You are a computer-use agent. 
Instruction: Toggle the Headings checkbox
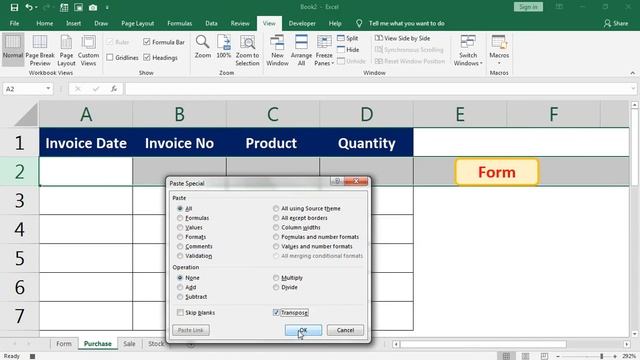pos(147,58)
